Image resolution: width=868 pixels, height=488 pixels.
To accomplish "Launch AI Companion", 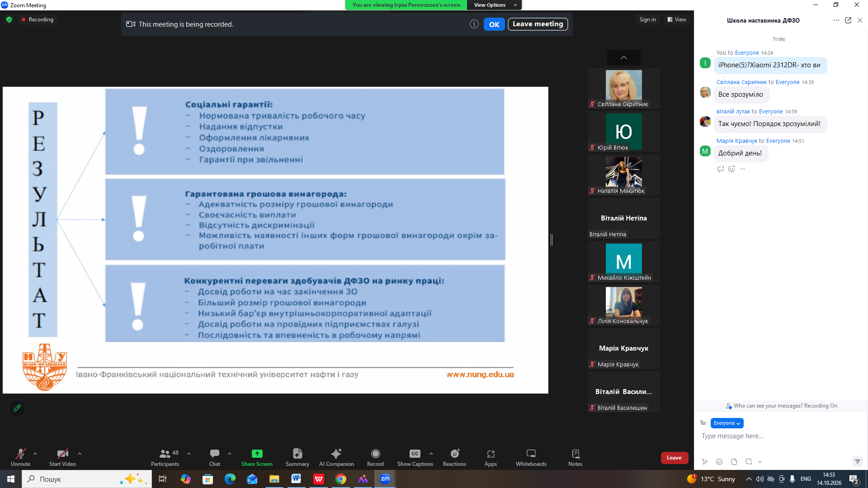I will (x=336, y=457).
